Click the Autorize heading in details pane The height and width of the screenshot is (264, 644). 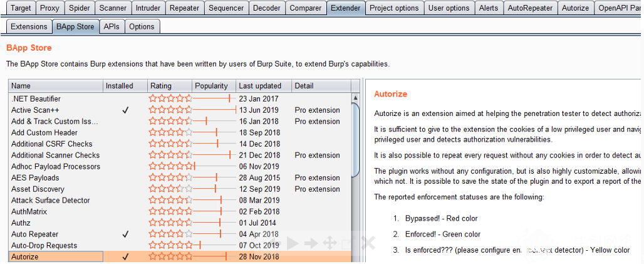[390, 94]
